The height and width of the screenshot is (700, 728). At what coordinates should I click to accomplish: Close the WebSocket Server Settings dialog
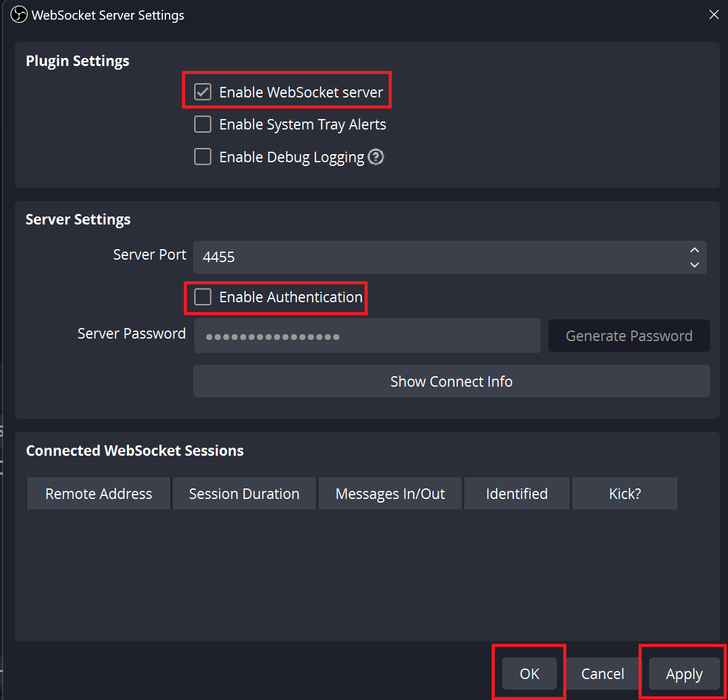(x=714, y=15)
